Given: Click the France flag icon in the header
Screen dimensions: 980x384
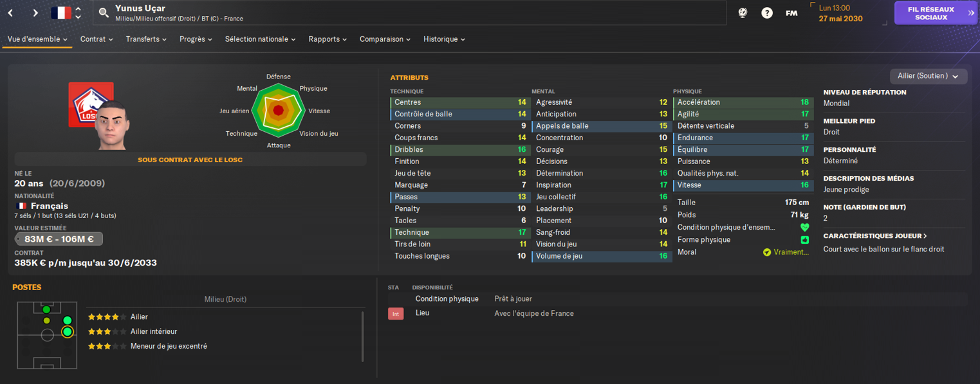Looking at the screenshot, I should (x=61, y=13).
